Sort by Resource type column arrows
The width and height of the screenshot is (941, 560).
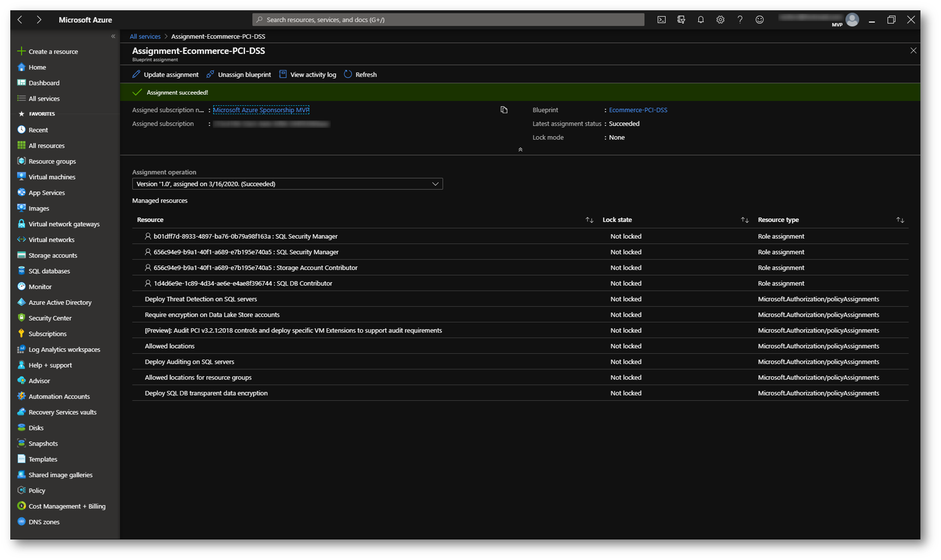point(900,220)
